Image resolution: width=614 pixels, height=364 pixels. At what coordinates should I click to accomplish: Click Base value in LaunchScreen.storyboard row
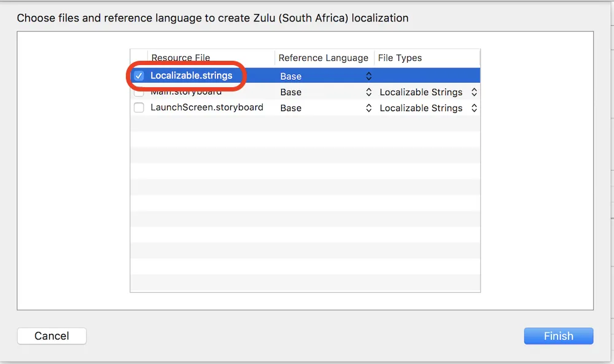[x=291, y=108]
